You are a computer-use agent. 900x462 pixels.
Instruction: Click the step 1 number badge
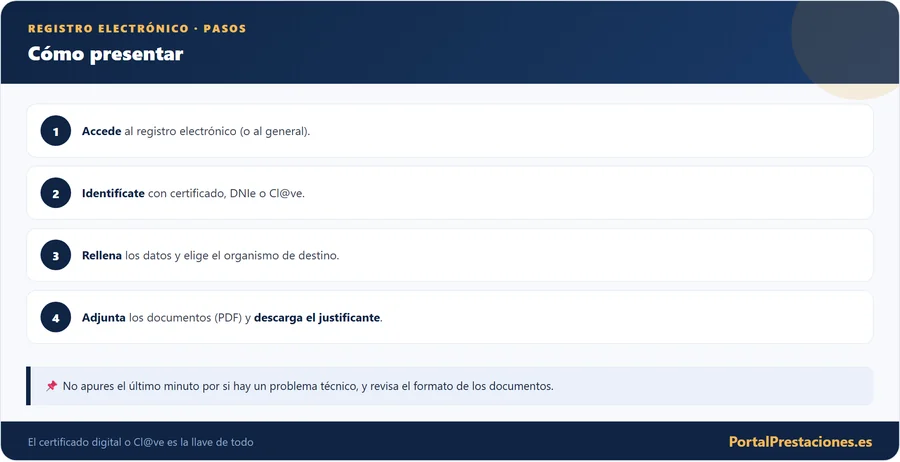coord(56,131)
